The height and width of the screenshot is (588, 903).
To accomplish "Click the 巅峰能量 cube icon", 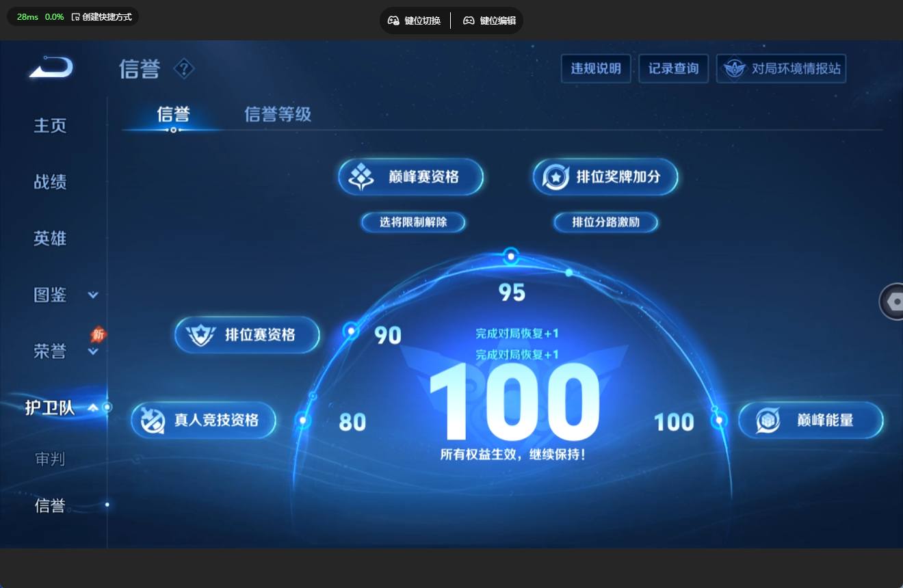I will tap(768, 420).
